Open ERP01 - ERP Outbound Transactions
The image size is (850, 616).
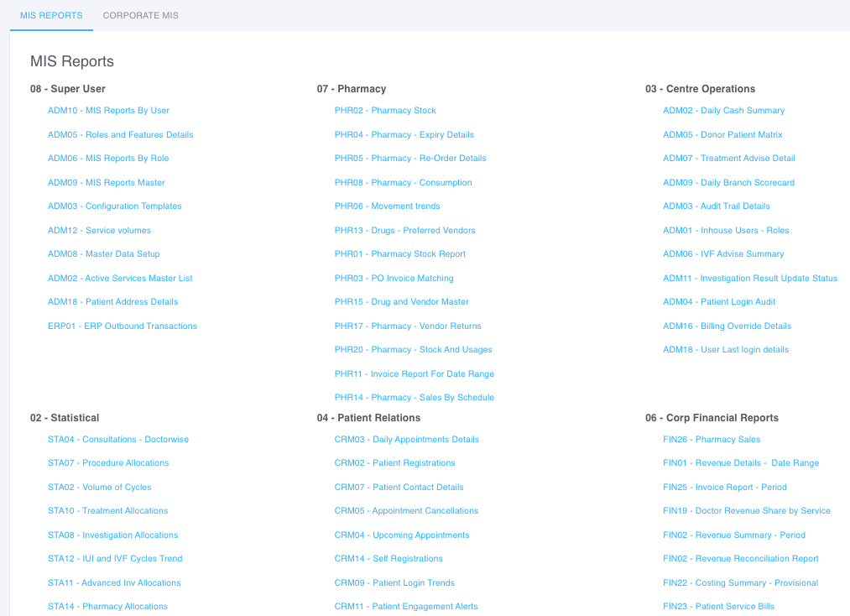[x=123, y=326]
